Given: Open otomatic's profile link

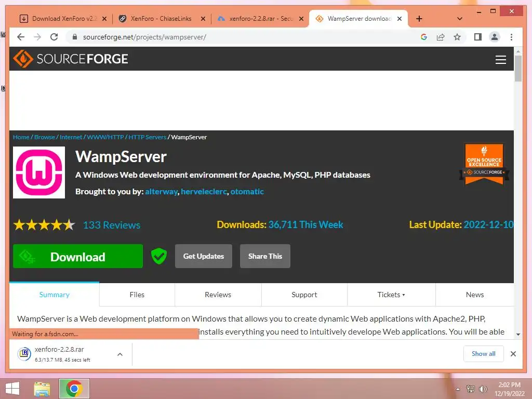Looking at the screenshot, I should pos(247,192).
